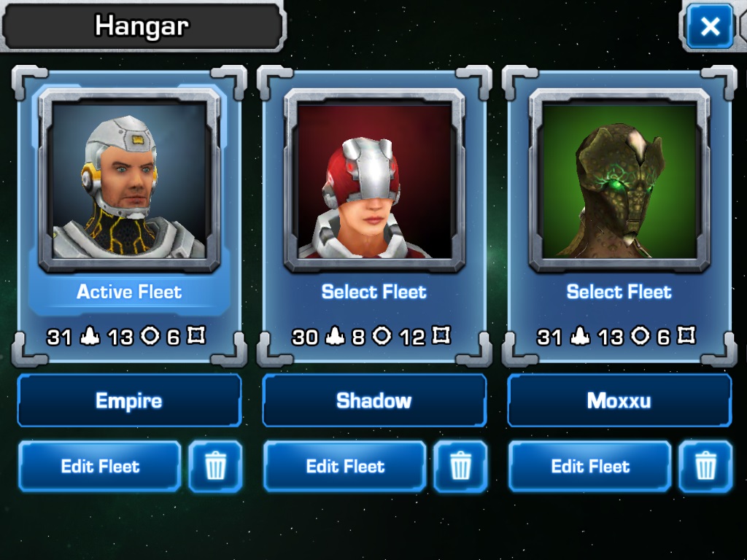Click the Shadow fleet name field
The width and height of the screenshot is (747, 560).
coord(374,400)
